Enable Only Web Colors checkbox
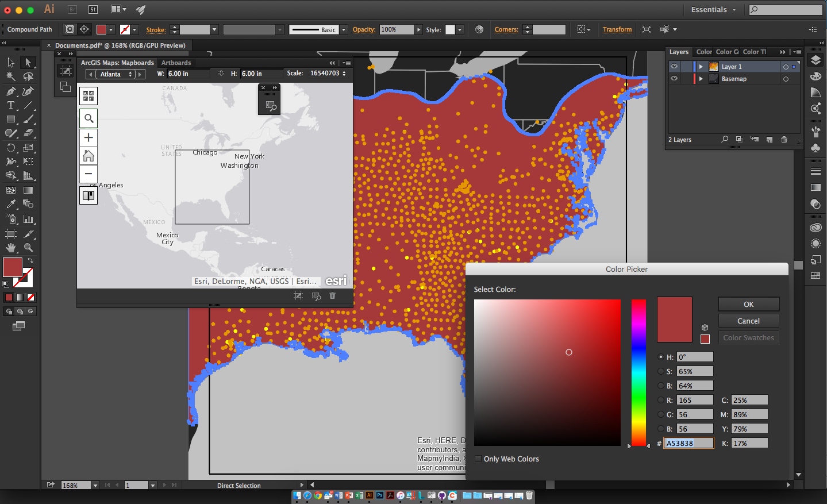The image size is (827, 504). pyautogui.click(x=478, y=459)
